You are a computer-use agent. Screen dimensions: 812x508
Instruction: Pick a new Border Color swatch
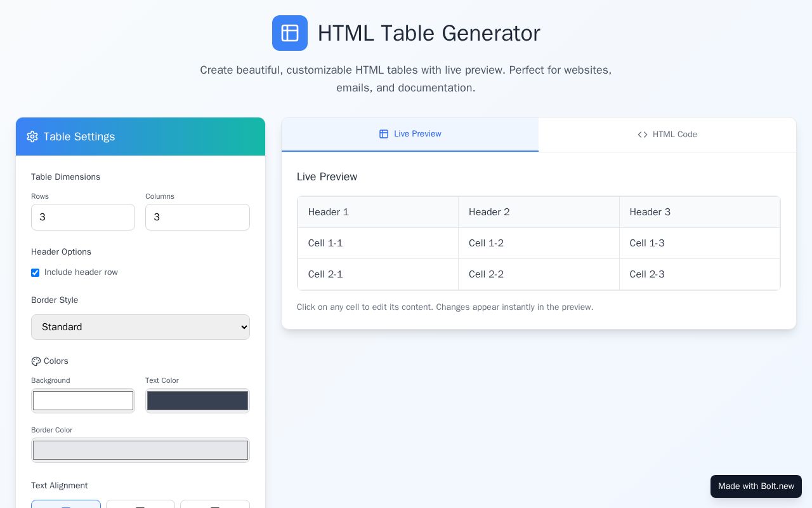coord(140,450)
